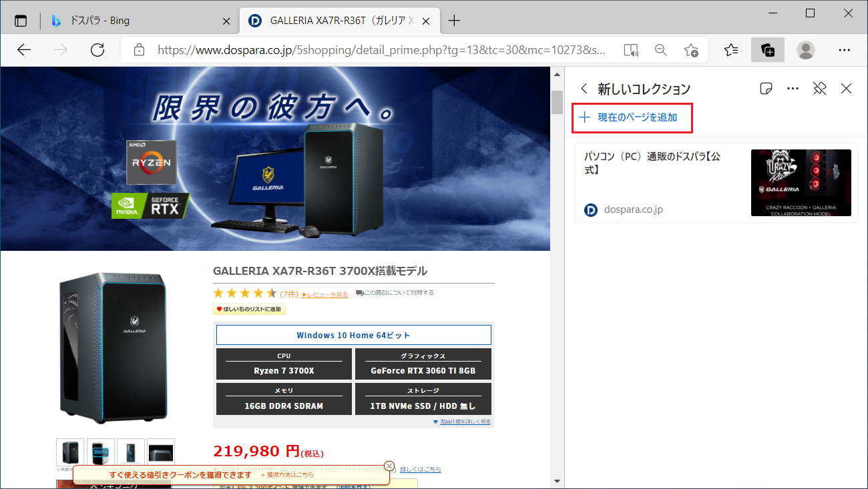This screenshot has height=489, width=868.
Task: Reload the current page
Action: pos(97,50)
